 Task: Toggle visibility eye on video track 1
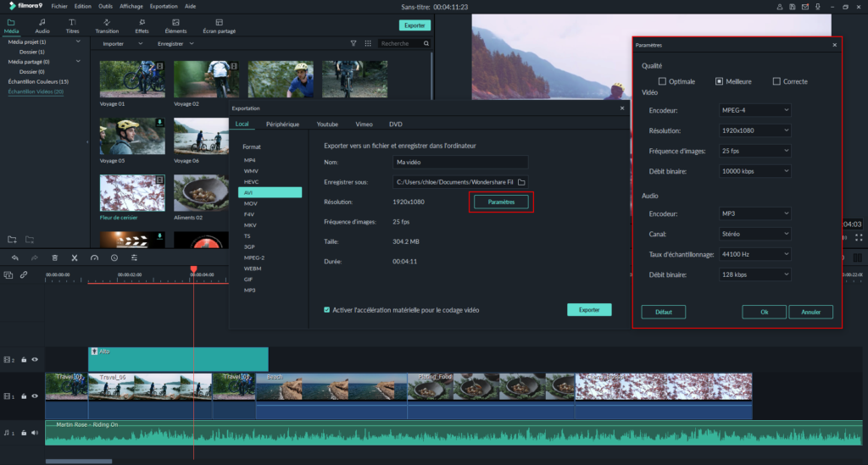pos(35,396)
